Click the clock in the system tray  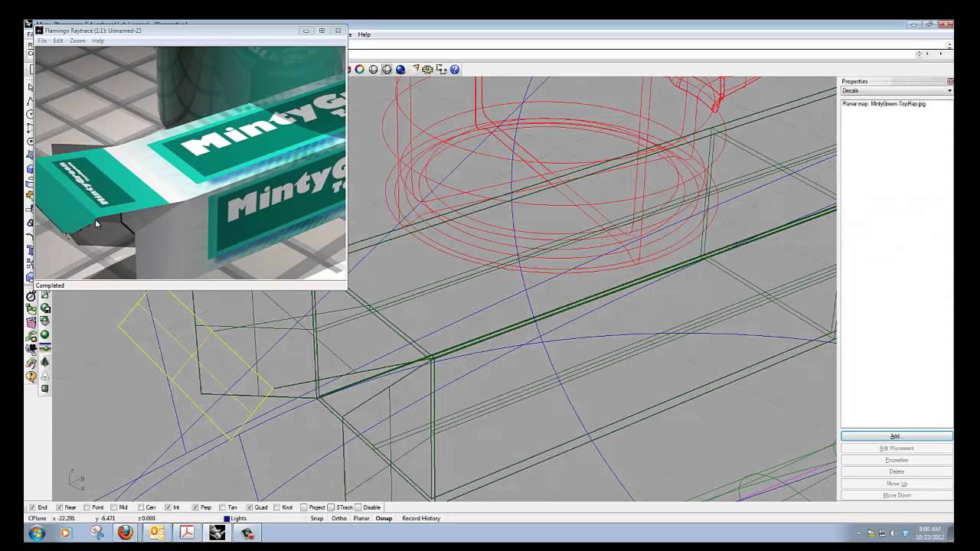(x=928, y=533)
